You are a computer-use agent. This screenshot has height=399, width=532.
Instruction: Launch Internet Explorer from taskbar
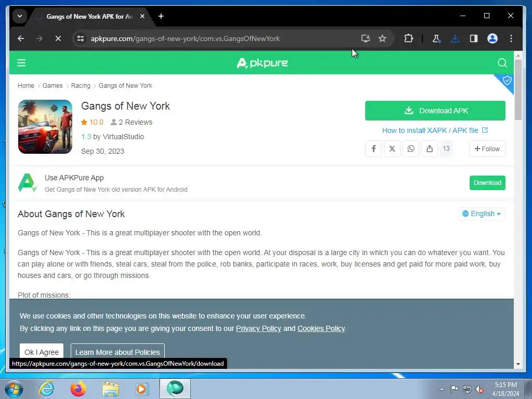pyautogui.click(x=46, y=389)
